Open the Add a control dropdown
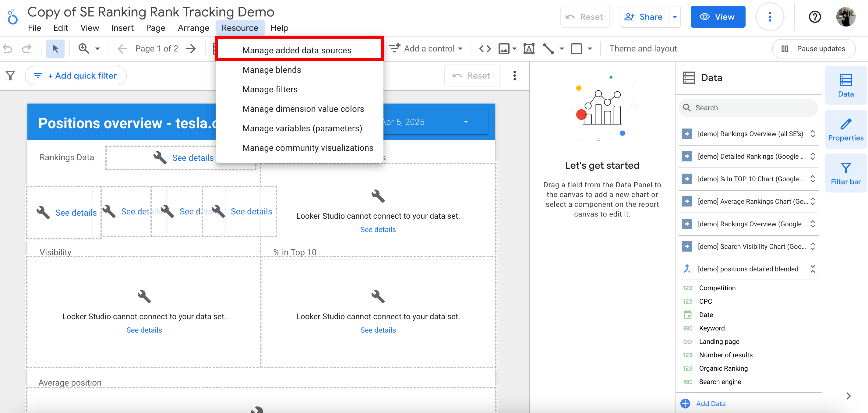The width and height of the screenshot is (868, 413). 426,48
